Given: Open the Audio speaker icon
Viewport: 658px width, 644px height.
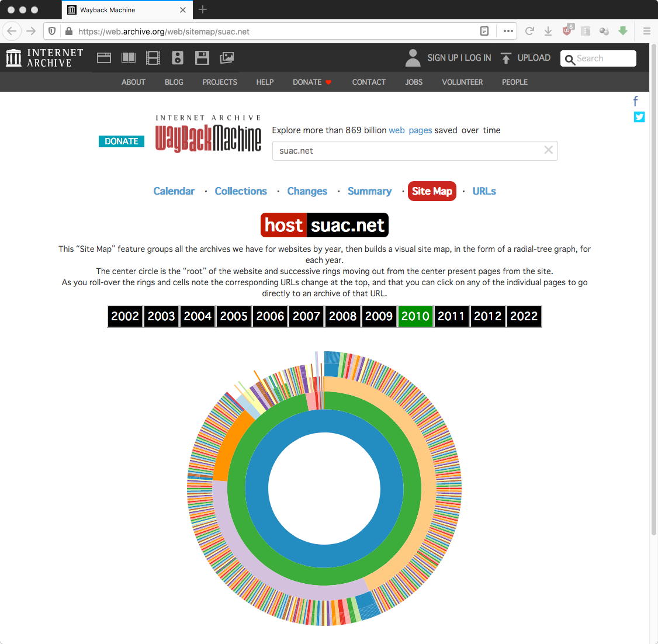Looking at the screenshot, I should click(178, 58).
